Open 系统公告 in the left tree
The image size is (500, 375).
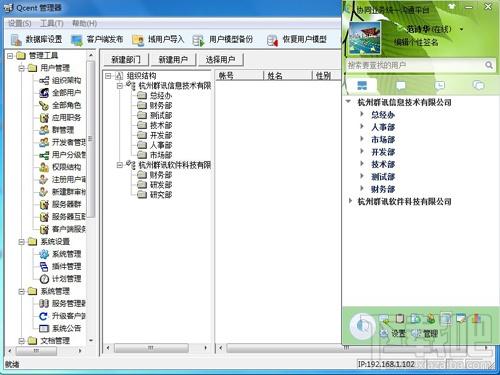pos(60,328)
